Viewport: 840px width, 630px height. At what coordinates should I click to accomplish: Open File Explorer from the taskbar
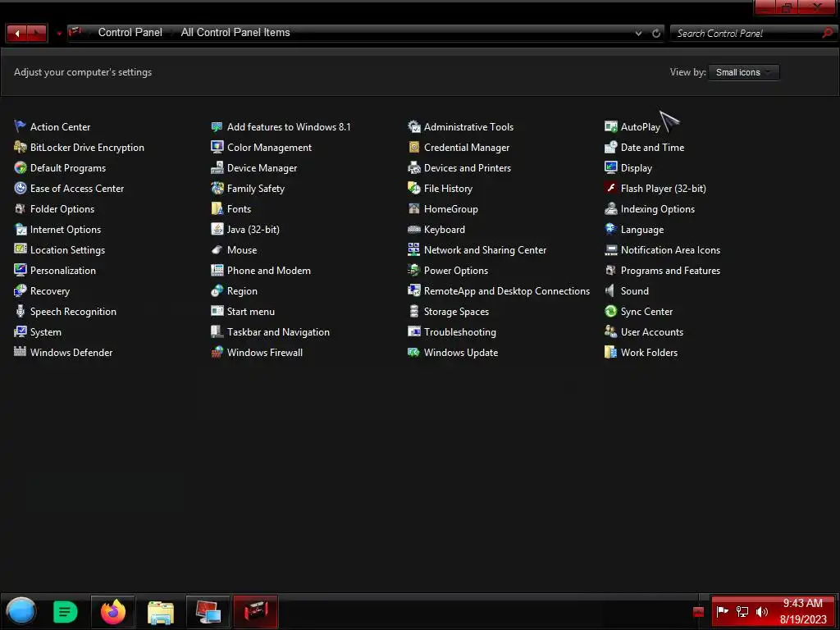(160, 612)
